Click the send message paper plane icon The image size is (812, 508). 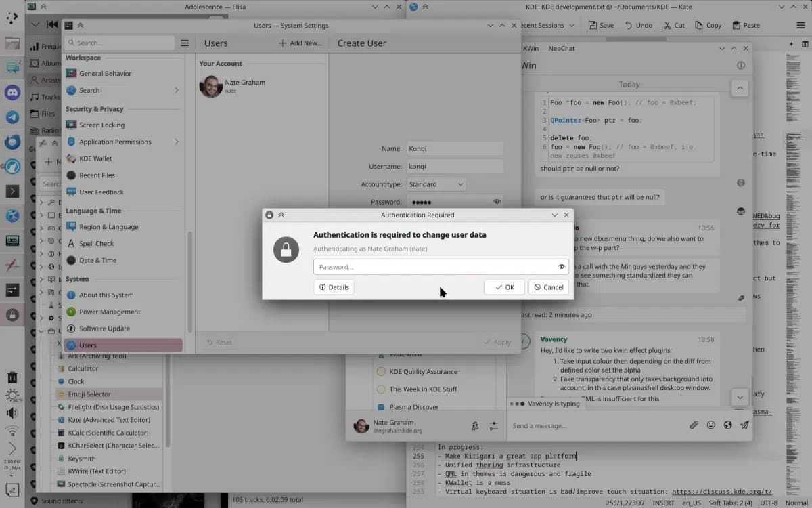pos(744,425)
